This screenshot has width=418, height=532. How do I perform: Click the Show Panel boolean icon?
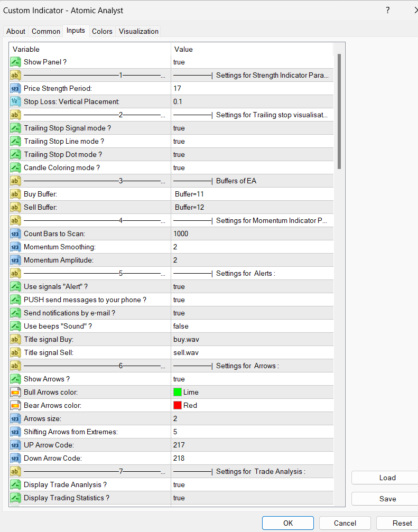point(15,62)
